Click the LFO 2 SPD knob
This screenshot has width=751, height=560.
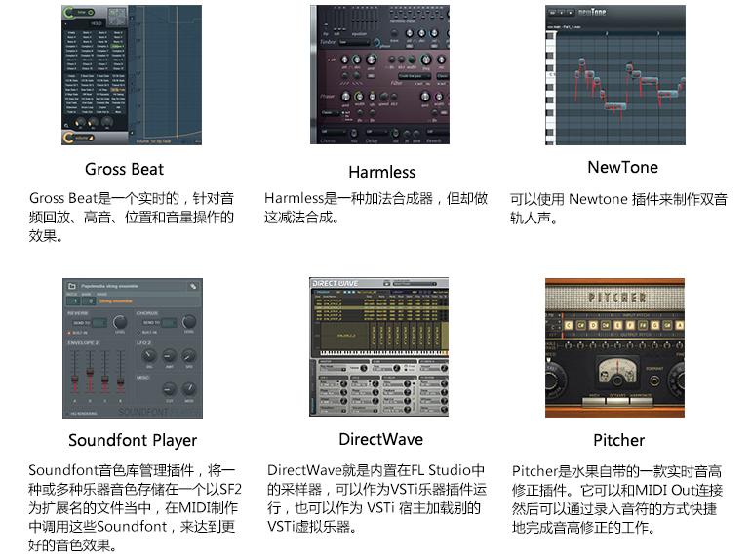pyautogui.click(x=189, y=356)
